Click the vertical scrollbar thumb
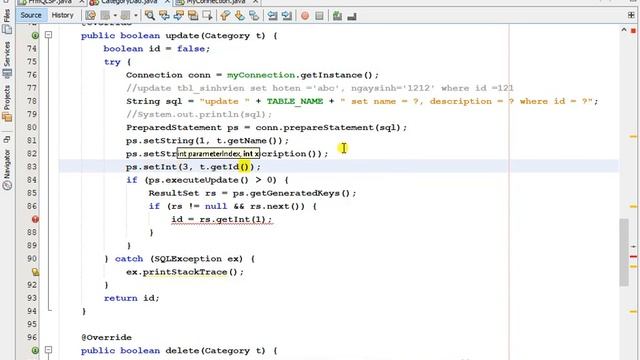The width and height of the screenshot is (640, 360). click(x=624, y=252)
